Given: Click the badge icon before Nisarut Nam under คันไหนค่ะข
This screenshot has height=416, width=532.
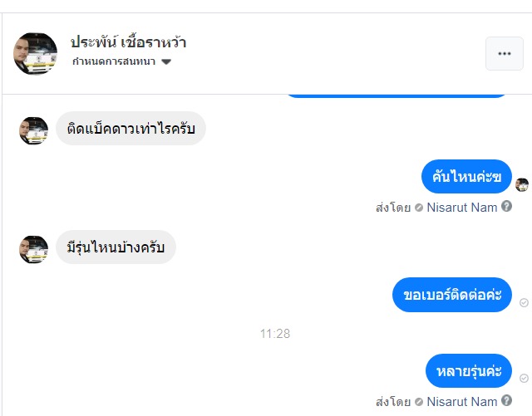Looking at the screenshot, I should tap(419, 208).
